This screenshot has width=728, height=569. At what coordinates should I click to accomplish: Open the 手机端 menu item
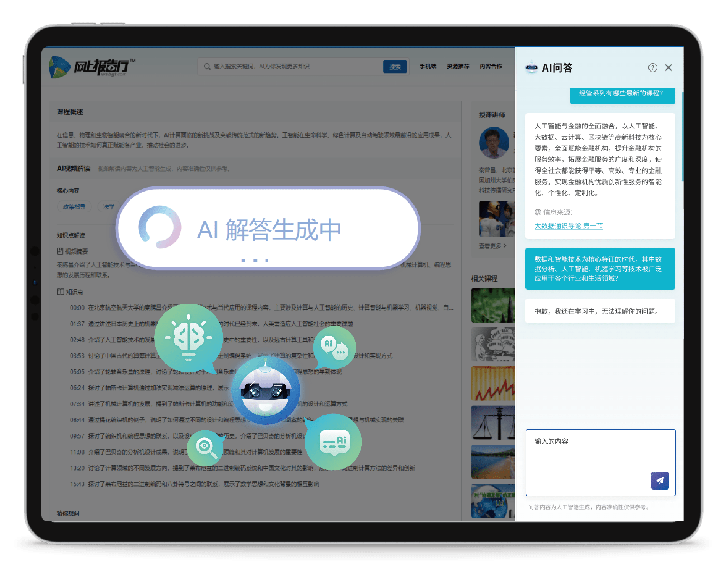pos(428,67)
